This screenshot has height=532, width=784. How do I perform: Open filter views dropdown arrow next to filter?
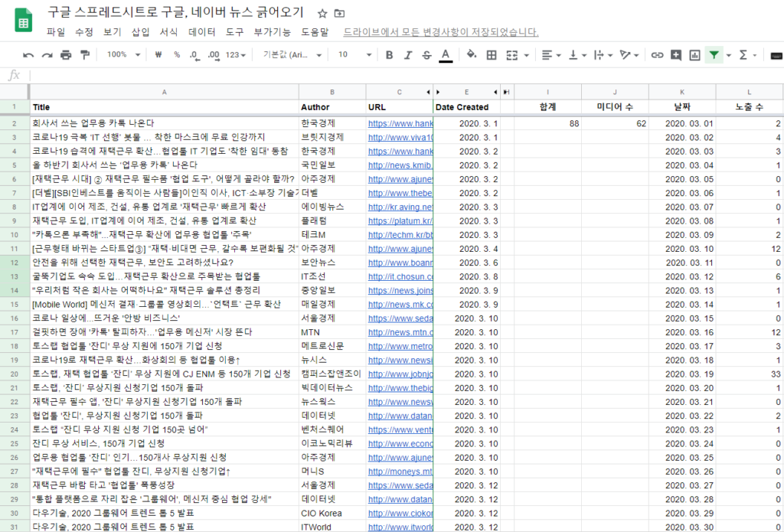(729, 56)
